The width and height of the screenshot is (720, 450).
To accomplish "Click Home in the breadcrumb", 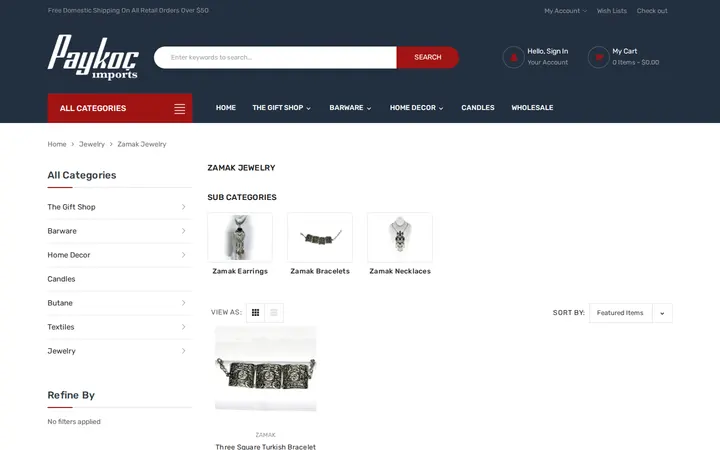I will [x=57, y=144].
